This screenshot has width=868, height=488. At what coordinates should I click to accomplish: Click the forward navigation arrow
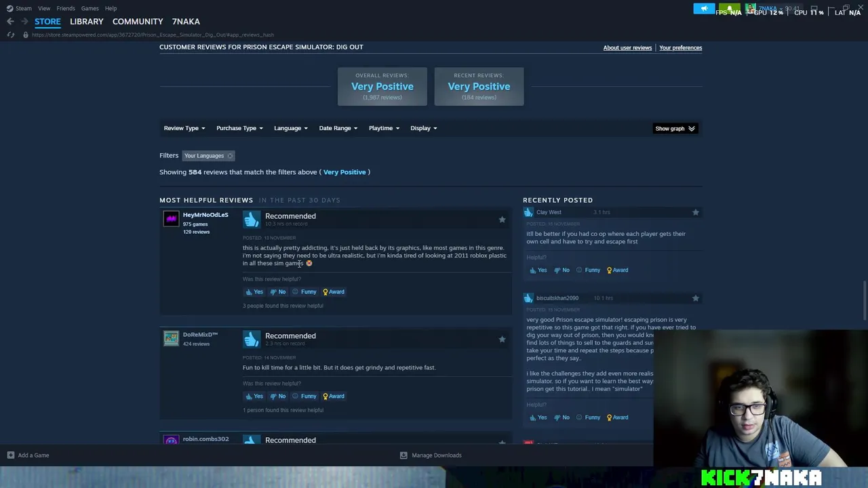(24, 22)
